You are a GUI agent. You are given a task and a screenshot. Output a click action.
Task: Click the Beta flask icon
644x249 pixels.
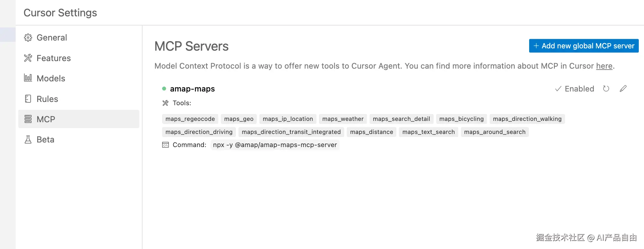tap(28, 140)
